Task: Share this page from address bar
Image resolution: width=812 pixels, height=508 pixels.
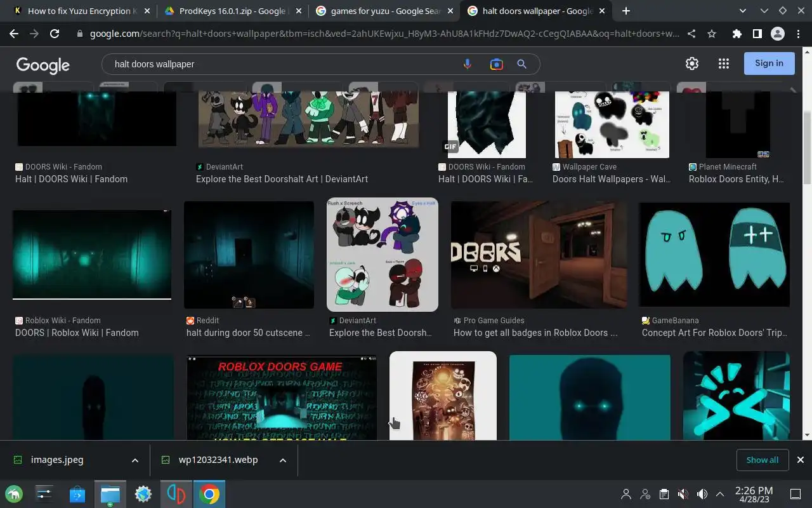Action: click(691, 34)
